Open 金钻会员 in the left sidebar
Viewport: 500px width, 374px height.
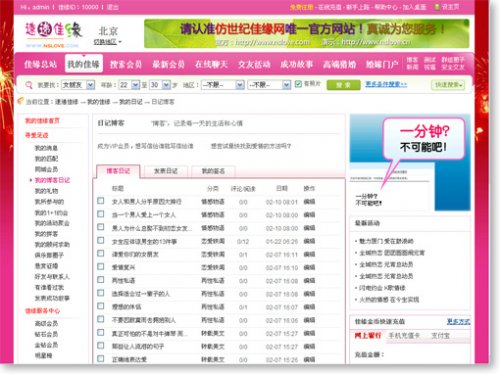46,345
